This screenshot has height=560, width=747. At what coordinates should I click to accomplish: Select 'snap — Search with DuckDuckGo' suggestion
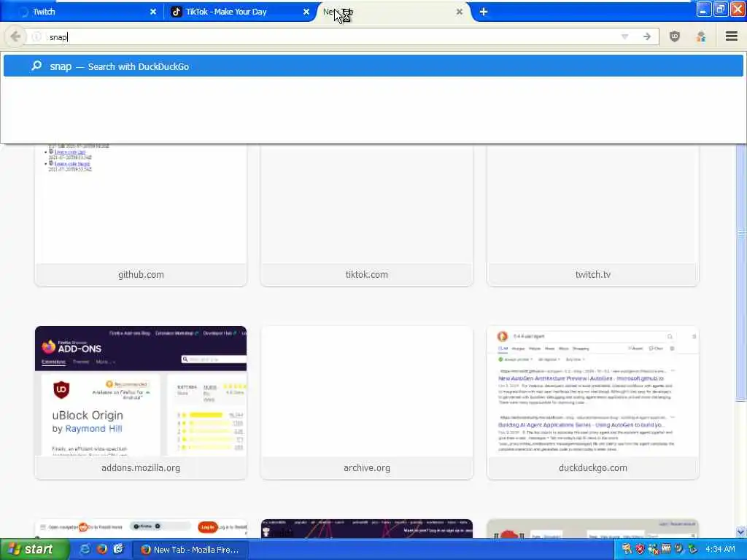(373, 66)
